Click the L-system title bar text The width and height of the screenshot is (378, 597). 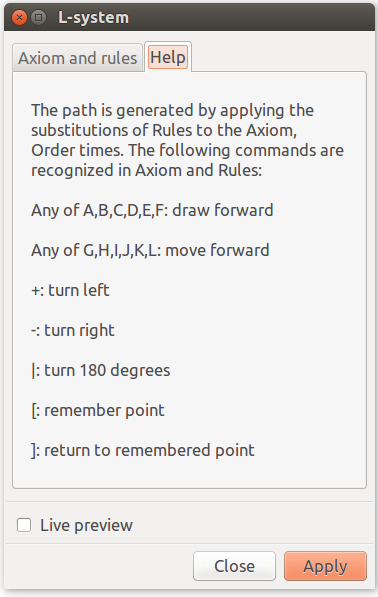[93, 18]
